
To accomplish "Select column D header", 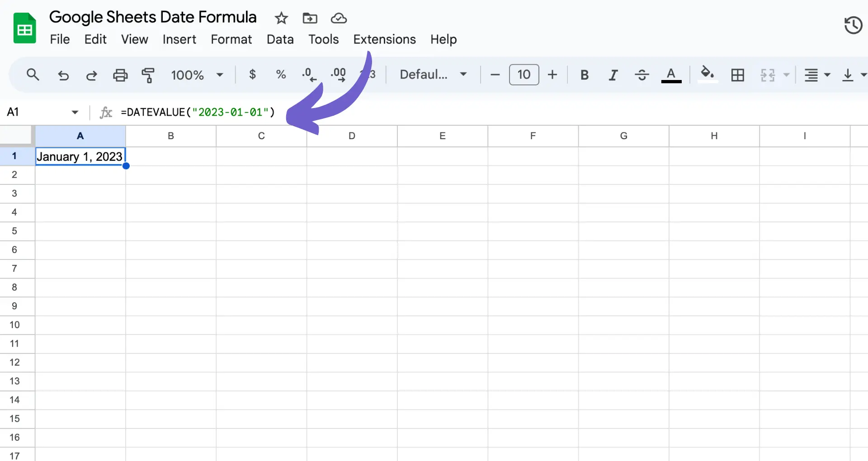I will tap(352, 136).
